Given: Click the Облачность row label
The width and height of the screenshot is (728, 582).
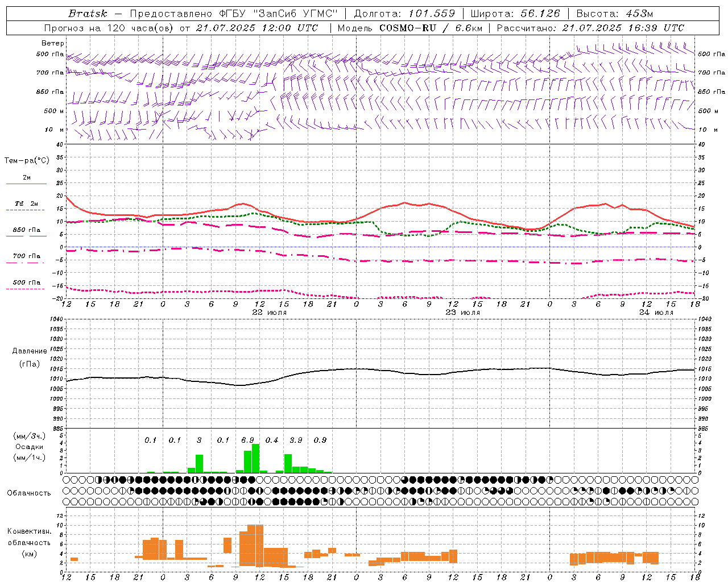Looking at the screenshot, I should [29, 493].
